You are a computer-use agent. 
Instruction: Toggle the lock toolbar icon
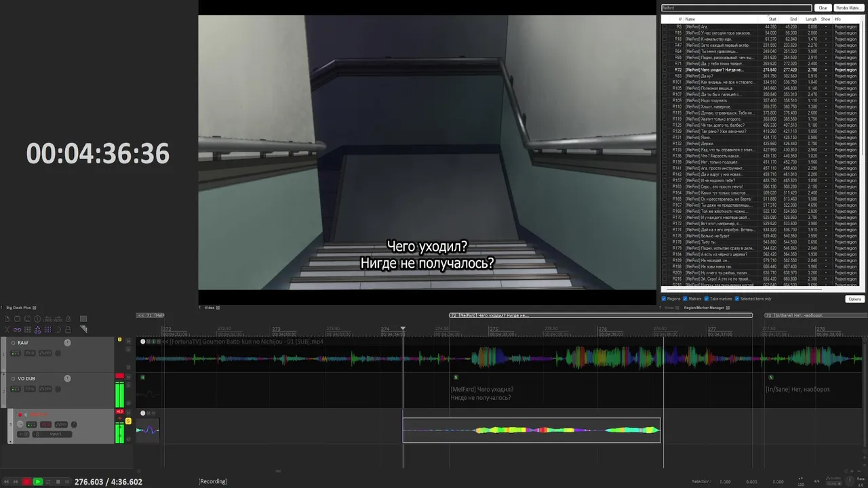pyautogui.click(x=68, y=329)
